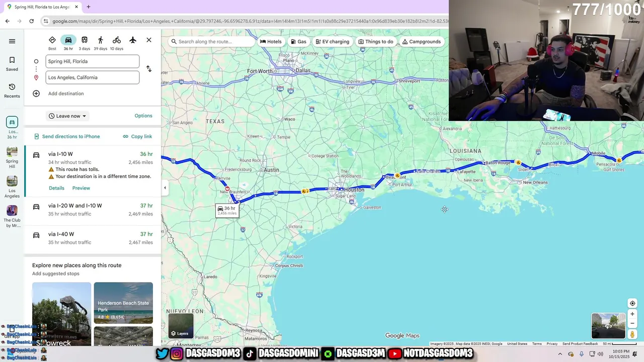The image size is (644, 362).
Task: Open Saved places in the sidebar
Action: point(12,64)
